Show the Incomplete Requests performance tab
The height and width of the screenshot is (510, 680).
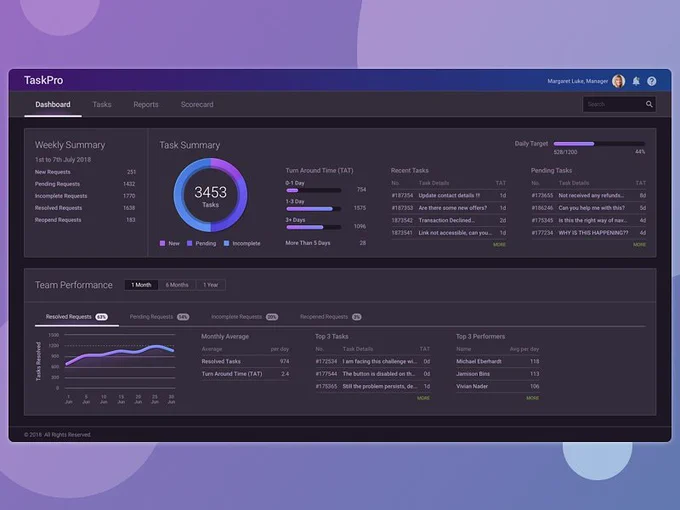(x=245, y=317)
